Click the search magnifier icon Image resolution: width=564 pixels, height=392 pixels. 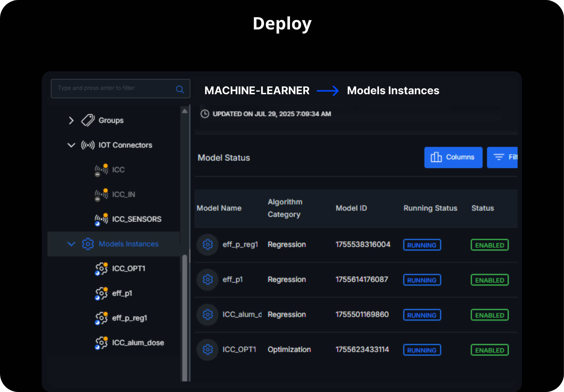click(x=180, y=89)
